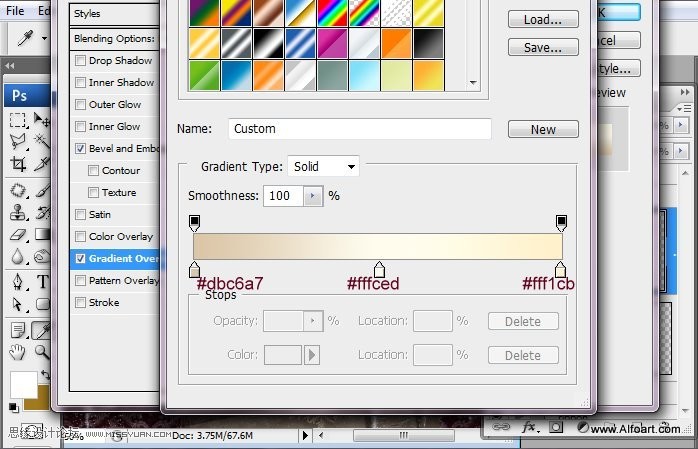
Task: Uncheck the Bevel and Emboss checkbox
Action: click(x=80, y=148)
